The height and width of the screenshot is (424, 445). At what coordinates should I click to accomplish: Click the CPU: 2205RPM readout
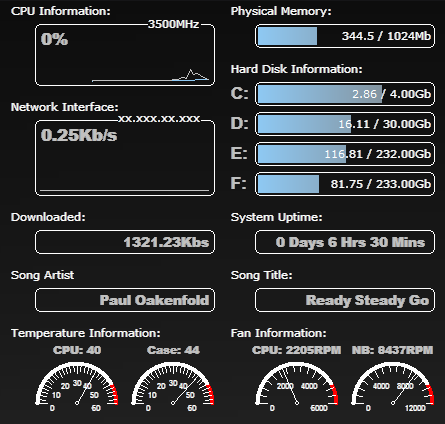tap(297, 350)
